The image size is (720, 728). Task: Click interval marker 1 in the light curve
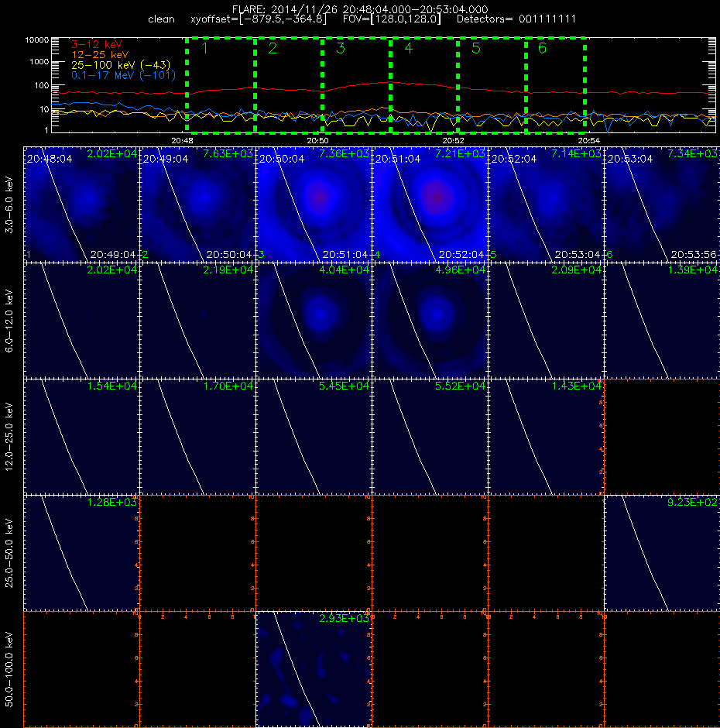tap(204, 48)
